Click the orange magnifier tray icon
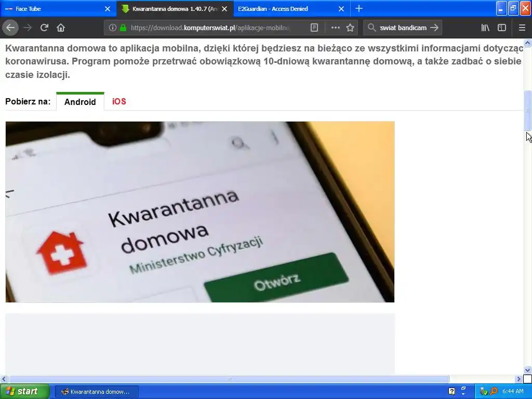Viewport: 532px width, 399px height. click(494, 392)
